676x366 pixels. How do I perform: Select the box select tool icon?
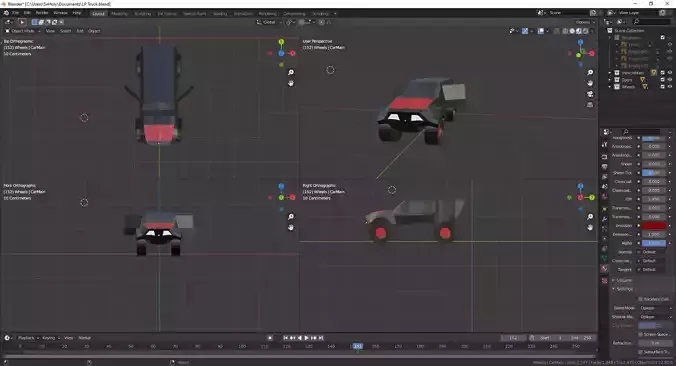[22, 22]
